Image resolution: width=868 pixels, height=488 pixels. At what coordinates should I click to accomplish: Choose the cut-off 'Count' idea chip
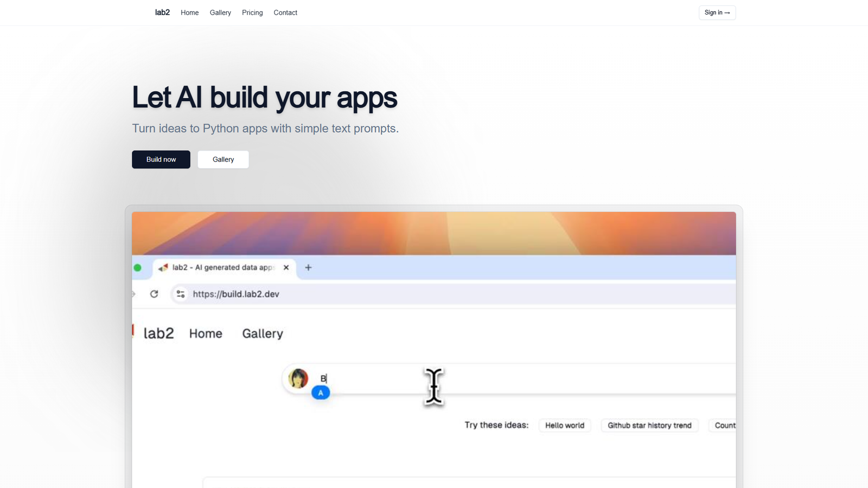pos(723,426)
